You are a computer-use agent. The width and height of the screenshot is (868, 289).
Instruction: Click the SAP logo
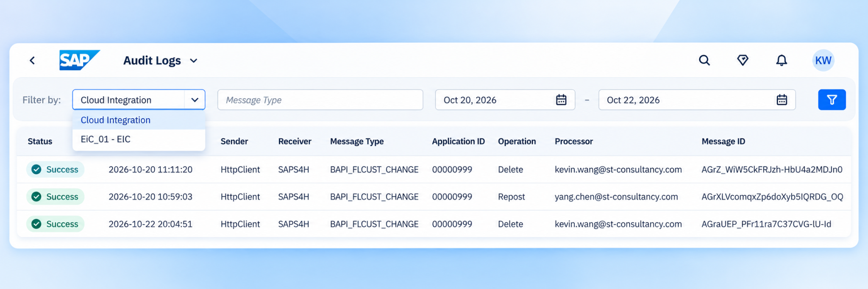click(79, 60)
